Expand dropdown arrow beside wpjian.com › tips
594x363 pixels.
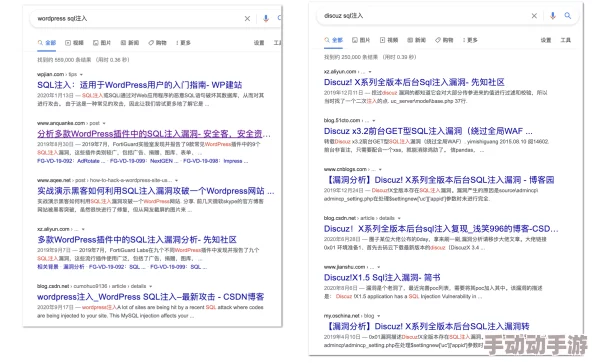click(81, 75)
